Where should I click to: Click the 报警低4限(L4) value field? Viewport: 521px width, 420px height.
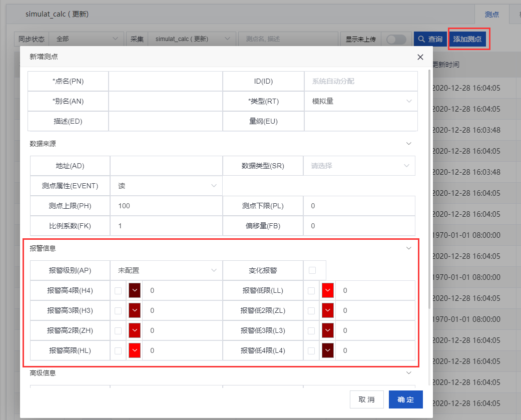[x=375, y=350]
